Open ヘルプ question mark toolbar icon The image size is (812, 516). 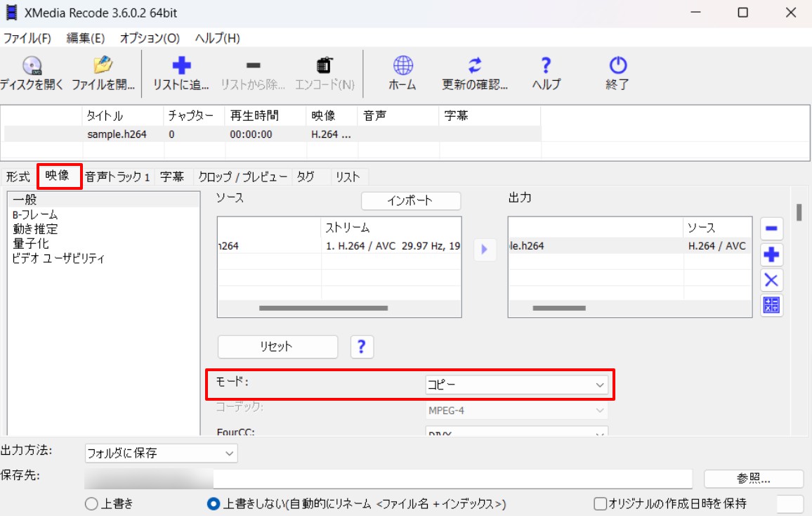point(546,65)
